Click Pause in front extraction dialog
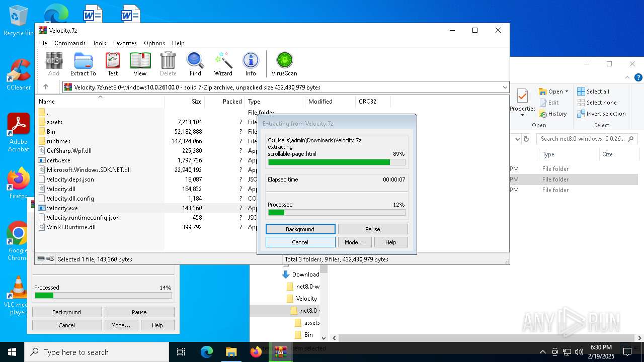Viewport: 644px width, 362px height. tap(373, 229)
